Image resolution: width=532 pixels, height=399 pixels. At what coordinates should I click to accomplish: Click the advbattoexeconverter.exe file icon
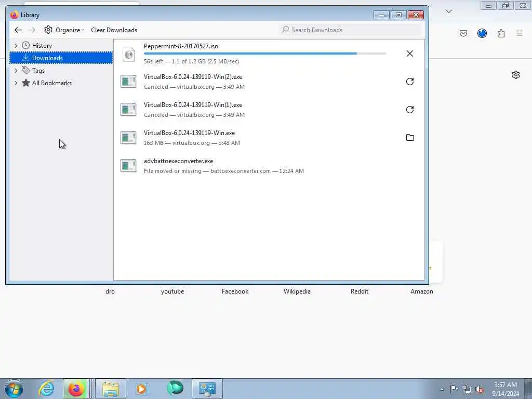129,166
